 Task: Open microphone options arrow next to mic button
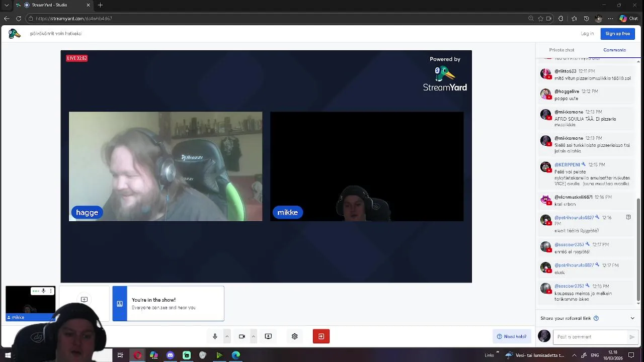pyautogui.click(x=227, y=336)
